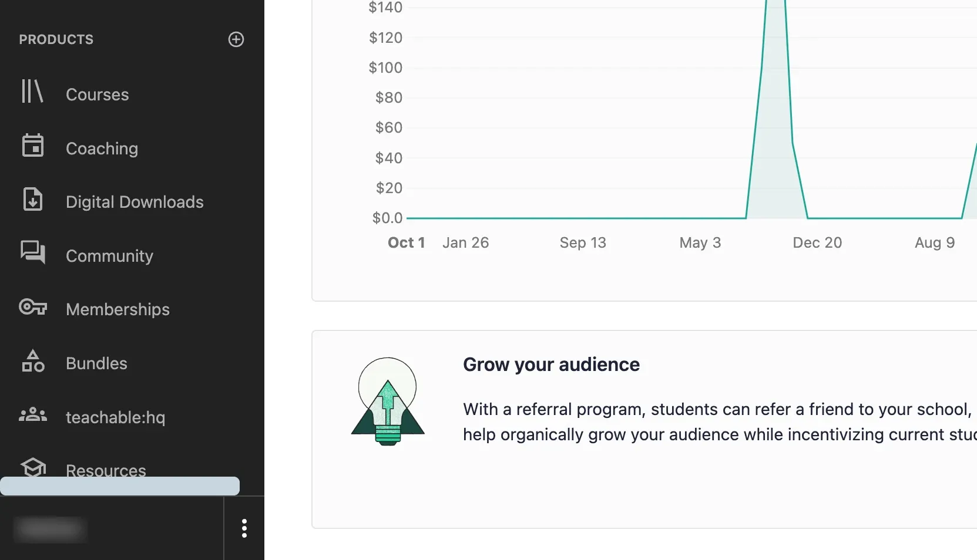Select Digital Downloads in sidebar
The height and width of the screenshot is (560, 977).
click(x=135, y=202)
